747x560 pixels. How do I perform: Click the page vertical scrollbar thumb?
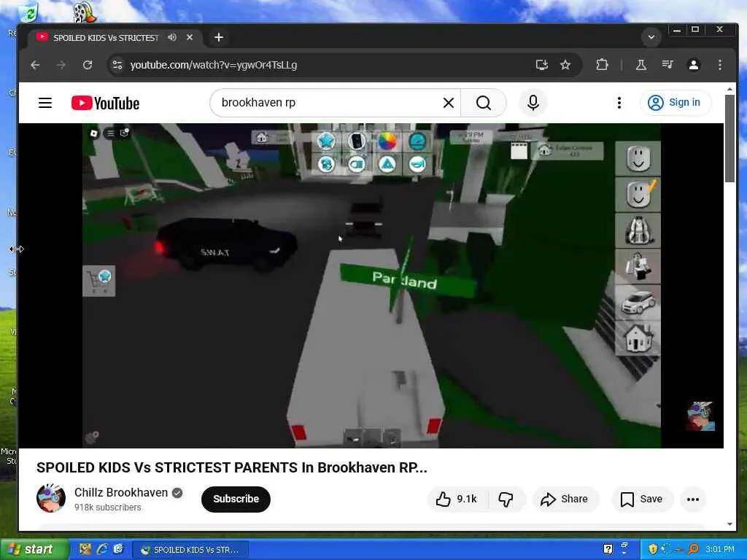point(729,138)
